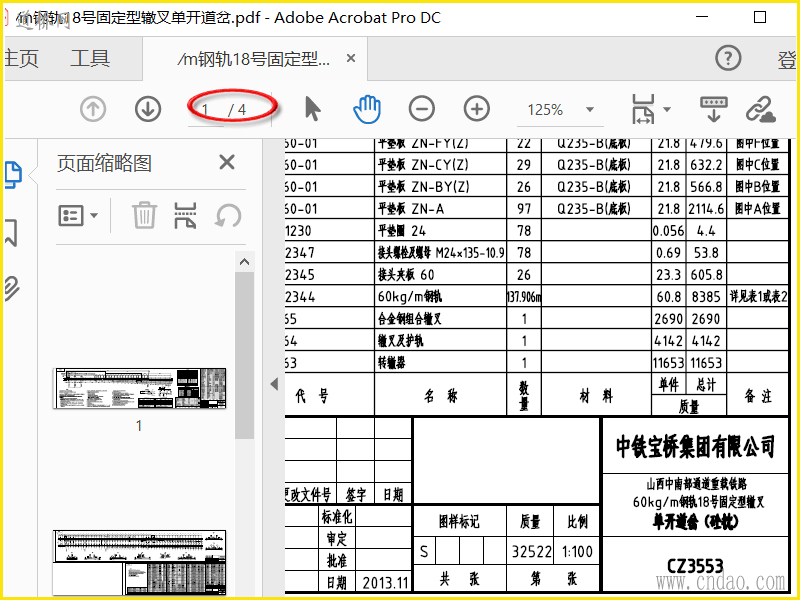This screenshot has height=600, width=800.
Task: Click the delete pages trash icon
Action: pyautogui.click(x=144, y=215)
